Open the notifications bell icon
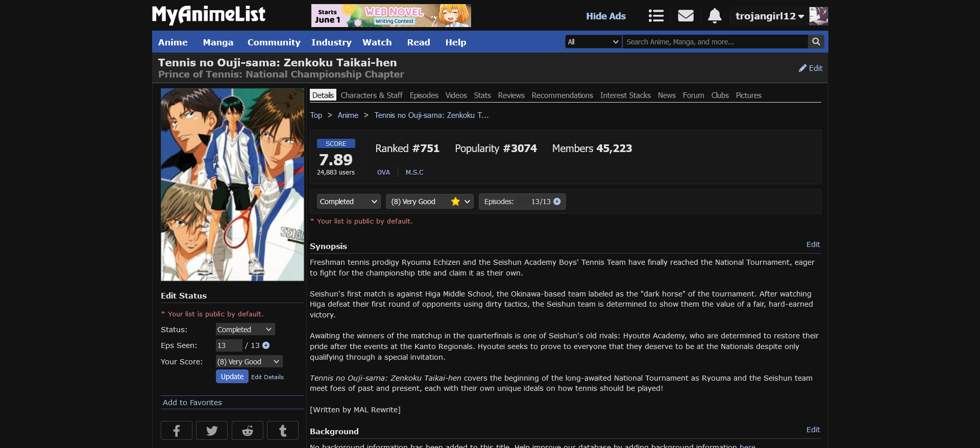This screenshot has width=980, height=448. coord(715,16)
